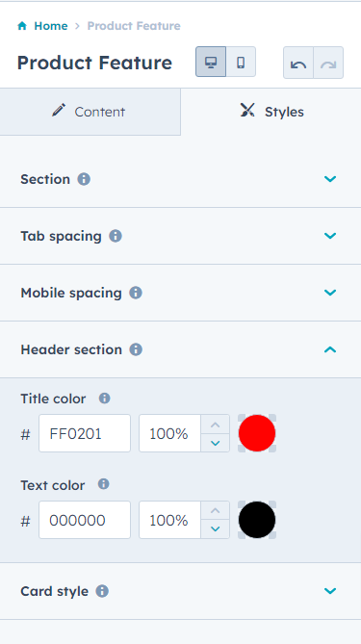
Task: Click the Title color hex field
Action: [x=85, y=433]
